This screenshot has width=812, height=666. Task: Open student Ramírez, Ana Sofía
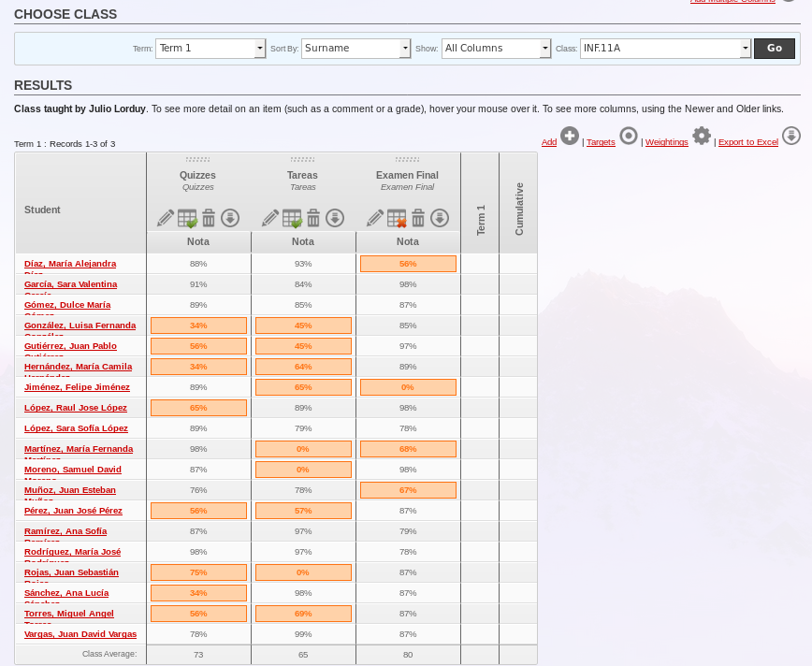[65, 531]
